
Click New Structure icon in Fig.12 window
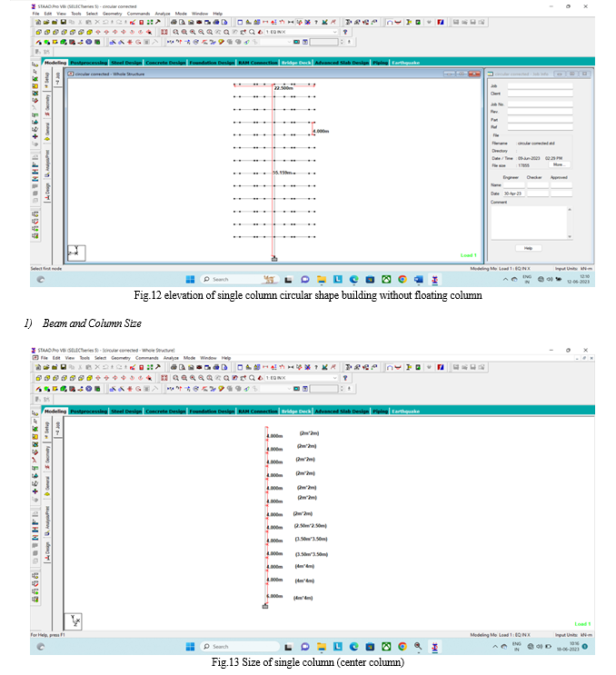[38, 22]
